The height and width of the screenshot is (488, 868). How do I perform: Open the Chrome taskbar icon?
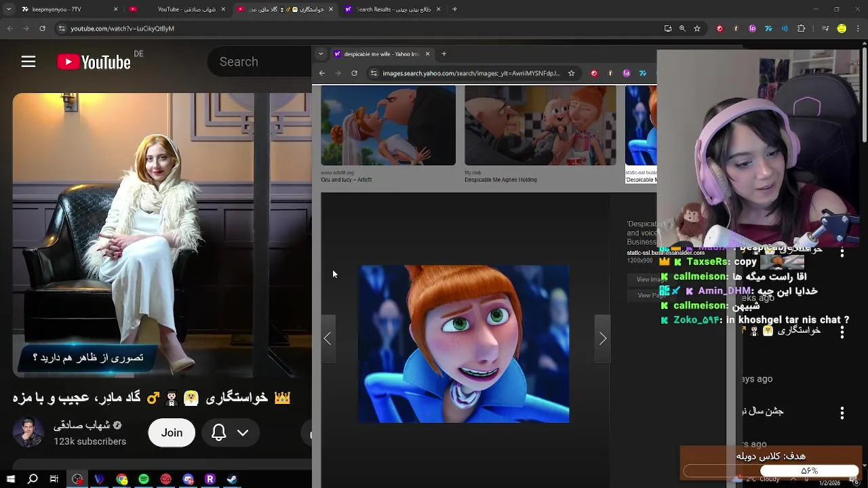click(x=122, y=479)
